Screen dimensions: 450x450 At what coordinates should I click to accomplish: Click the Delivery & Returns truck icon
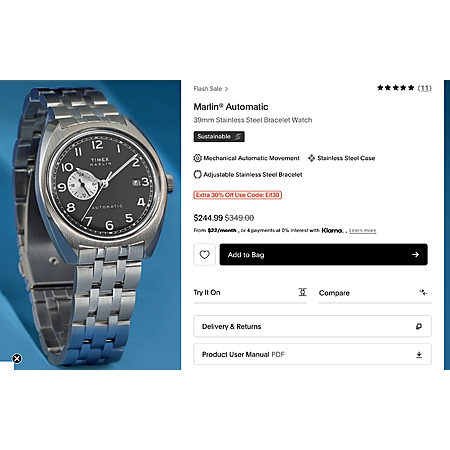[419, 326]
